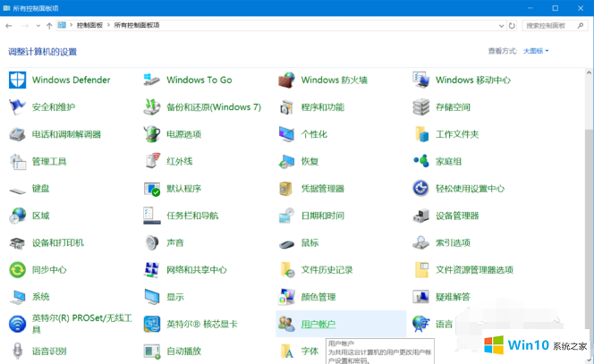Open the 电源选项 battery icon
Screen dimensions: 594x364
coord(152,134)
